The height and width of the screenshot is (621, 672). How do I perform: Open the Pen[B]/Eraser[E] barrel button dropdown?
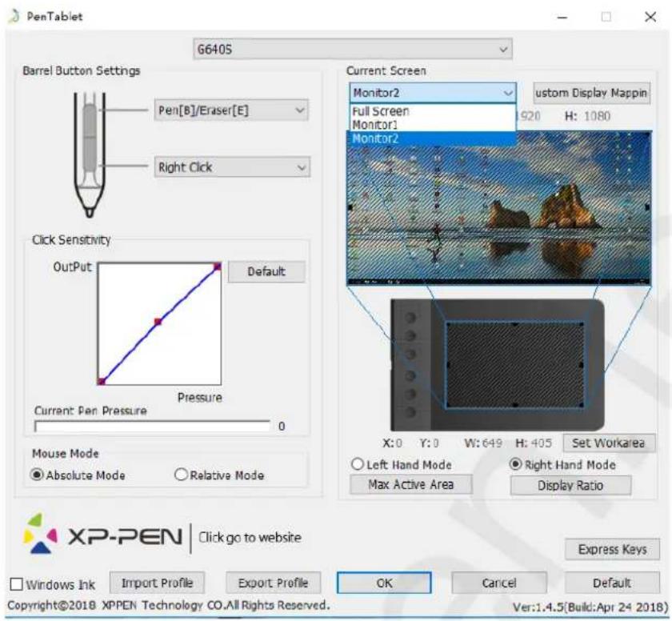click(231, 110)
